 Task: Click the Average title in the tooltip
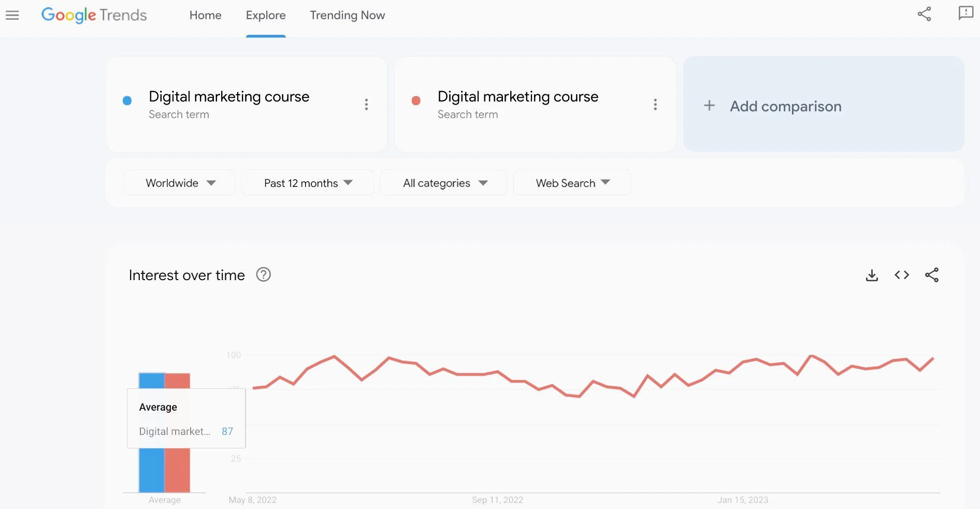tap(158, 407)
